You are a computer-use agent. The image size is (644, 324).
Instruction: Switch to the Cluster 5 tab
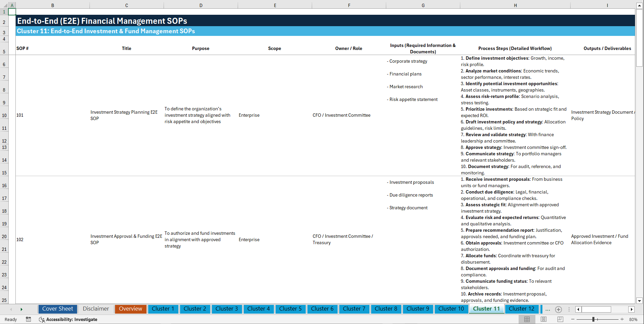tap(290, 309)
